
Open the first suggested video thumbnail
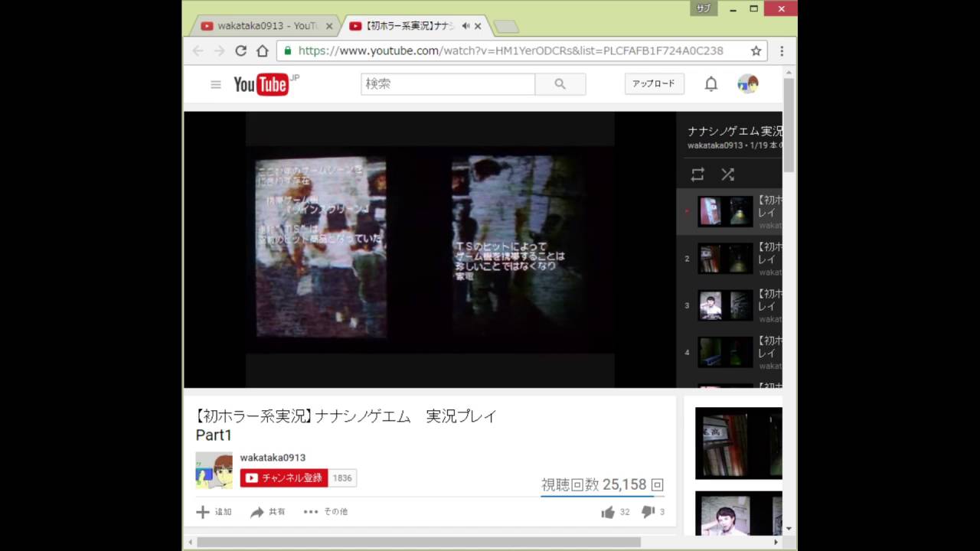coord(739,443)
